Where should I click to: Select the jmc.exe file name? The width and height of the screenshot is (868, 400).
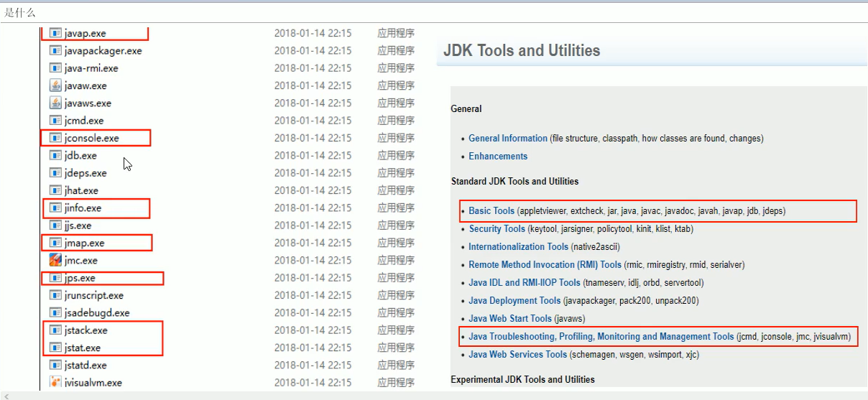(81, 260)
